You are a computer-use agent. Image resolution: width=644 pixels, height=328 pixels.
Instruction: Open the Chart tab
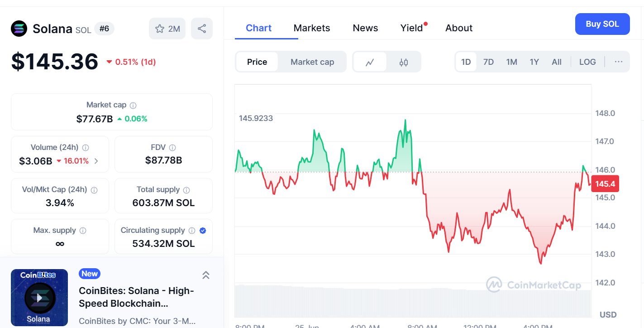click(258, 28)
